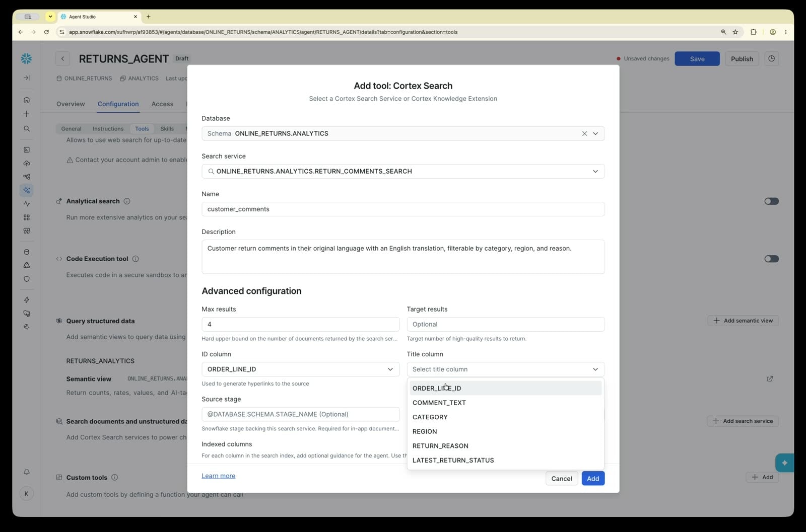
Task: Open the cloud upload icon in sidebar
Action: 27,163
